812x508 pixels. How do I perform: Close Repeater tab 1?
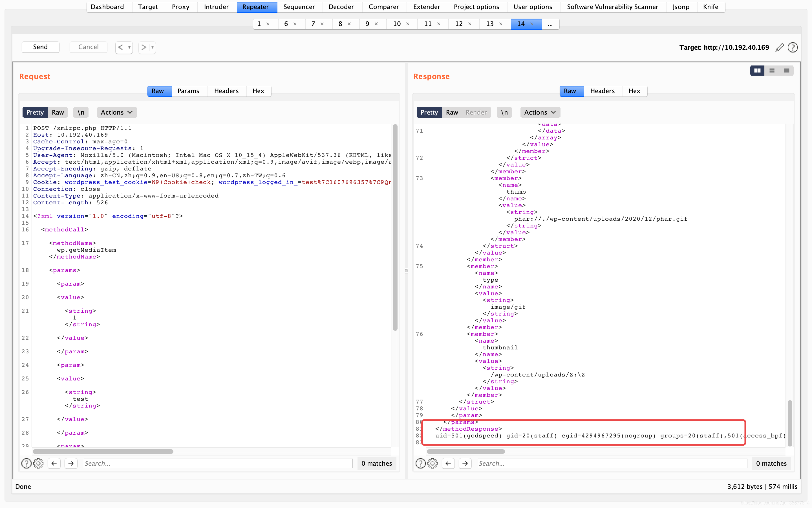pyautogui.click(x=268, y=24)
